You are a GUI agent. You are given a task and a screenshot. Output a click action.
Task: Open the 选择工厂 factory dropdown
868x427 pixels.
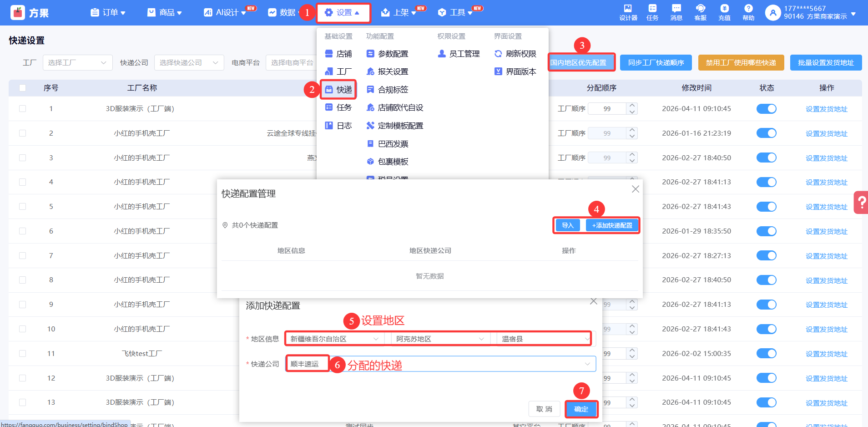coord(77,63)
